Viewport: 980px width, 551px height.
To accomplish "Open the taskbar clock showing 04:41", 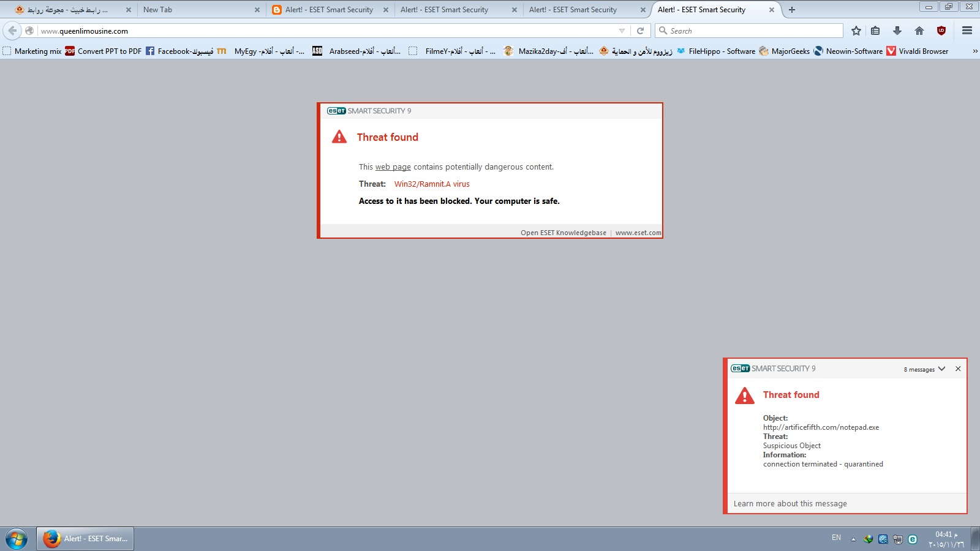I will (x=946, y=539).
